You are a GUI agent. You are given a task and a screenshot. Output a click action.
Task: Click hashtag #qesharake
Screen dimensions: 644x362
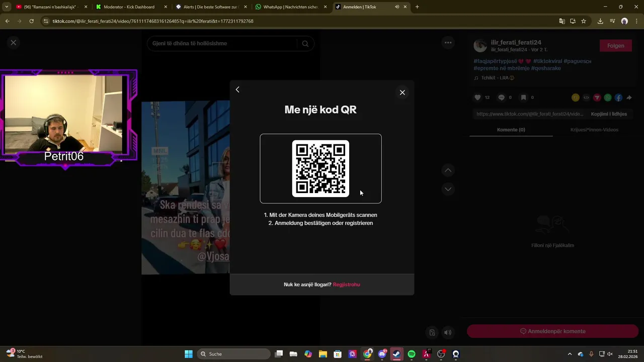click(x=546, y=68)
